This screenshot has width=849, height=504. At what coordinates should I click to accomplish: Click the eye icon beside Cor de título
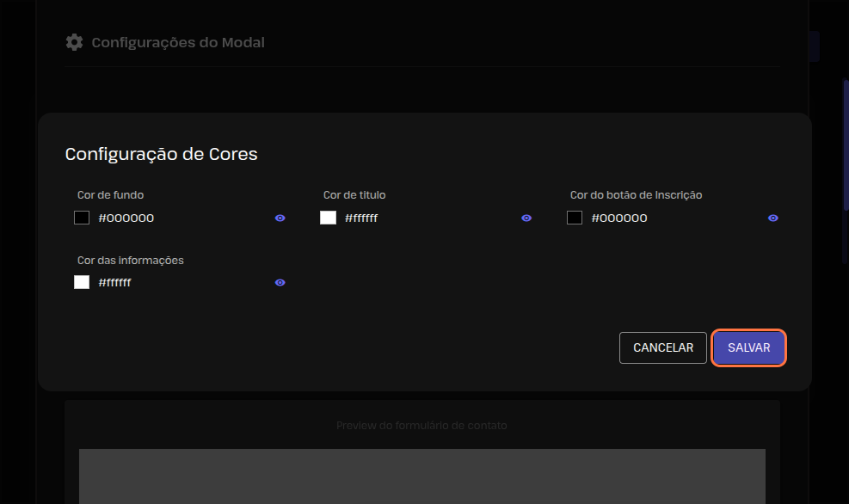click(526, 218)
